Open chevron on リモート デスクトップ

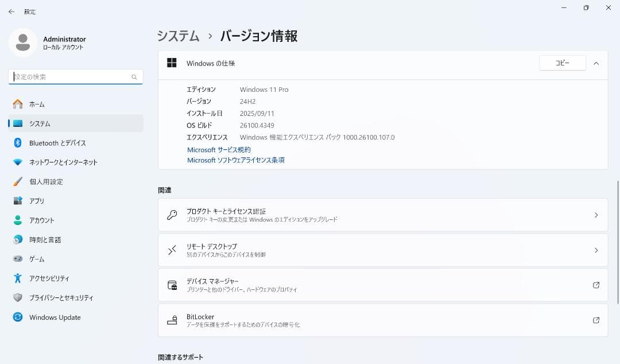coord(596,250)
